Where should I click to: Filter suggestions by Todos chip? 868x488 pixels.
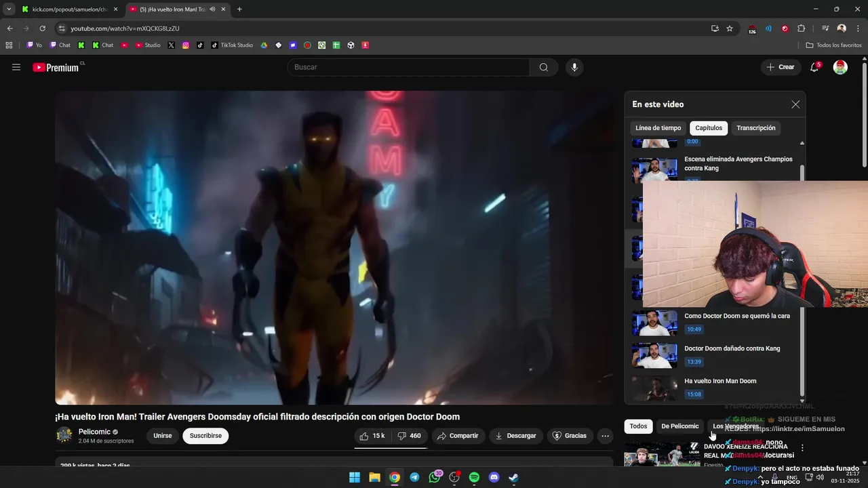tap(638, 426)
